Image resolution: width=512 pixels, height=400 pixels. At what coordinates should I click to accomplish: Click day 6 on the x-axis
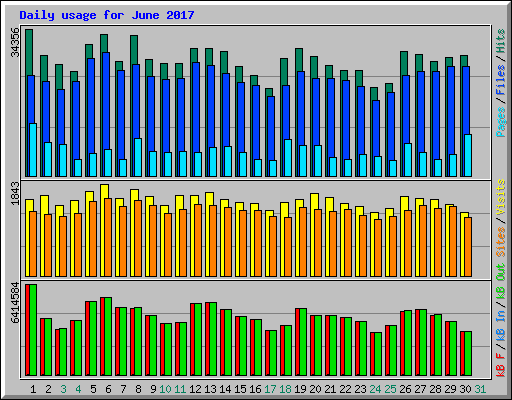(x=108, y=389)
